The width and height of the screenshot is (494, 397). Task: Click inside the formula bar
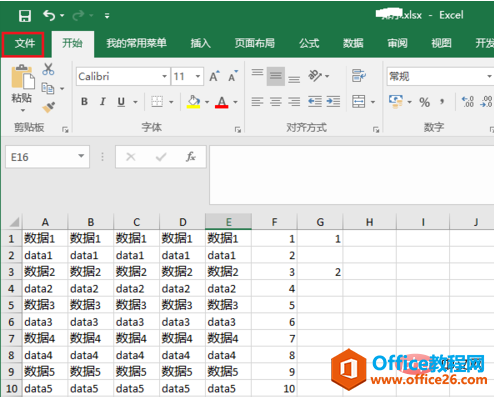click(x=352, y=175)
